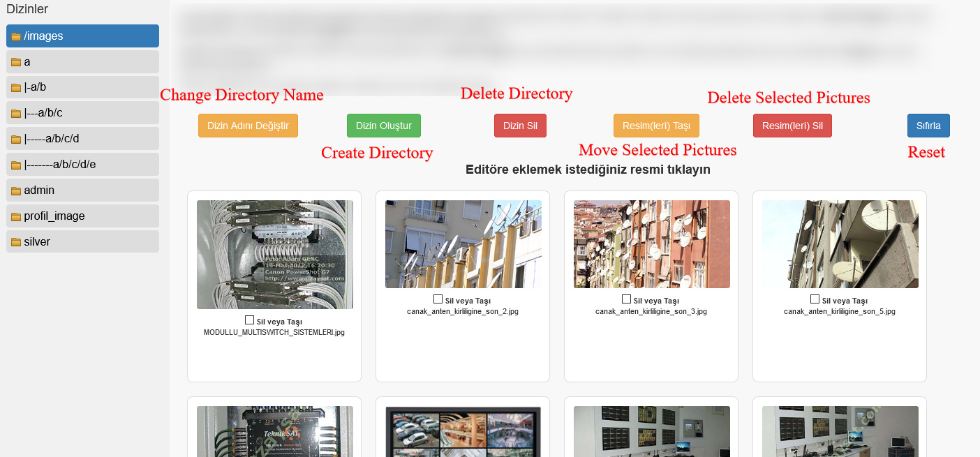Click the folder icon beside |-----a/b/c/d

click(15, 139)
